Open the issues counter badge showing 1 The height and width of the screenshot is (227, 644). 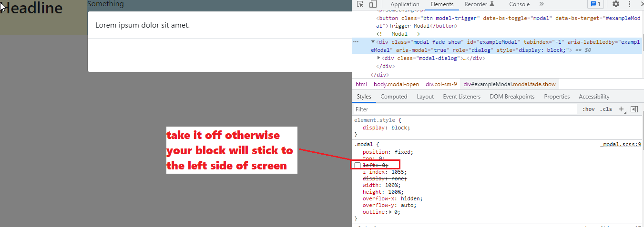(x=595, y=4)
